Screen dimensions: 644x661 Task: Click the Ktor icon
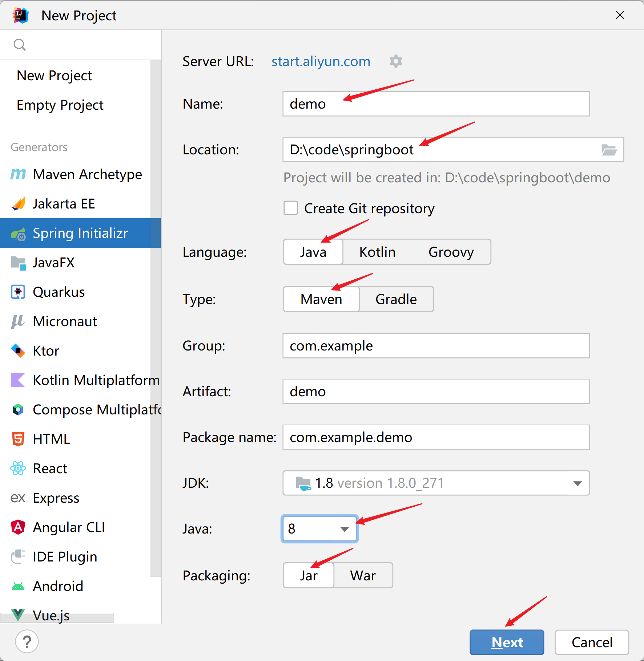pos(18,351)
